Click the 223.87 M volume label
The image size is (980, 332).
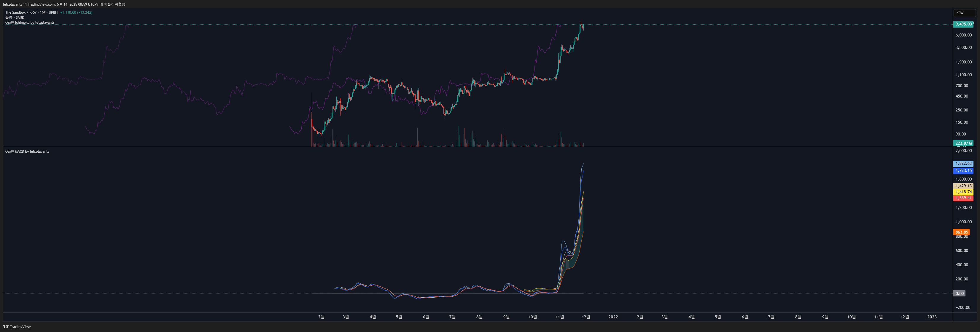click(963, 143)
